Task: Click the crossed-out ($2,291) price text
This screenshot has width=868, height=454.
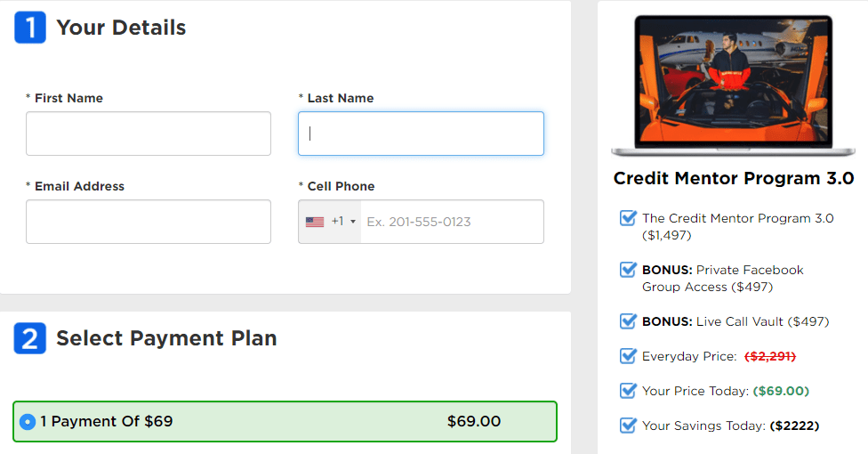Action: [x=770, y=356]
